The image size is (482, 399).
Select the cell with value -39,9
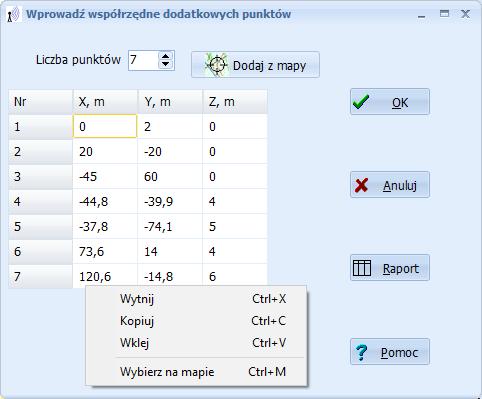click(170, 201)
